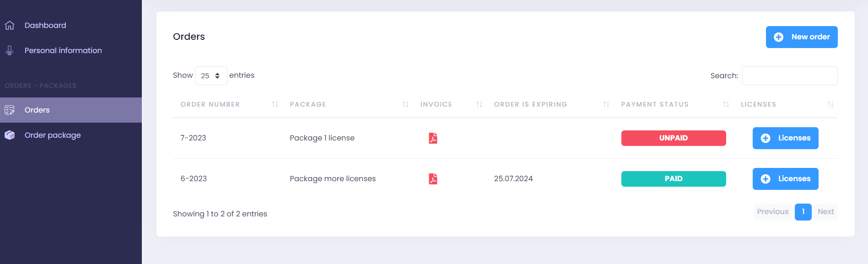Go to Personal information page
Image resolution: width=868 pixels, height=264 pixels.
pos(63,50)
